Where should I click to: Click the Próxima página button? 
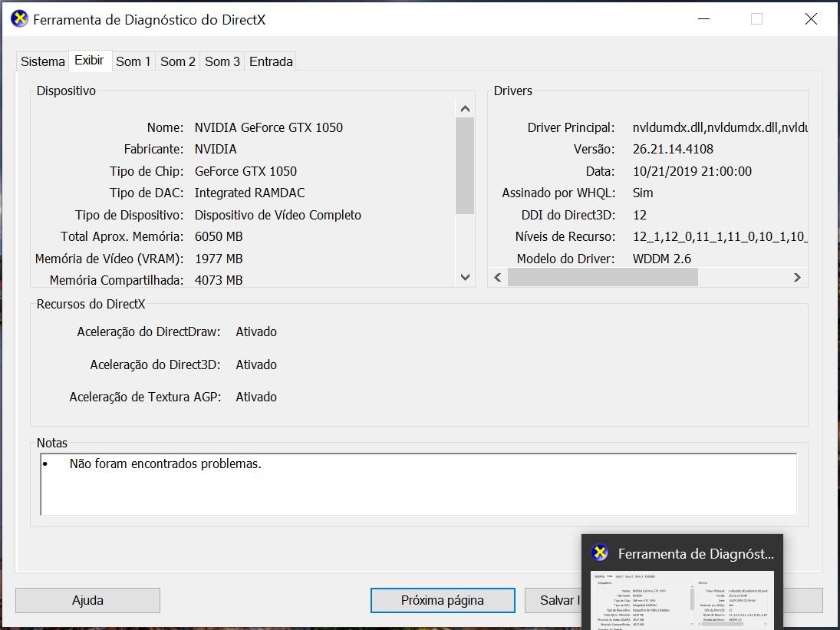click(443, 600)
